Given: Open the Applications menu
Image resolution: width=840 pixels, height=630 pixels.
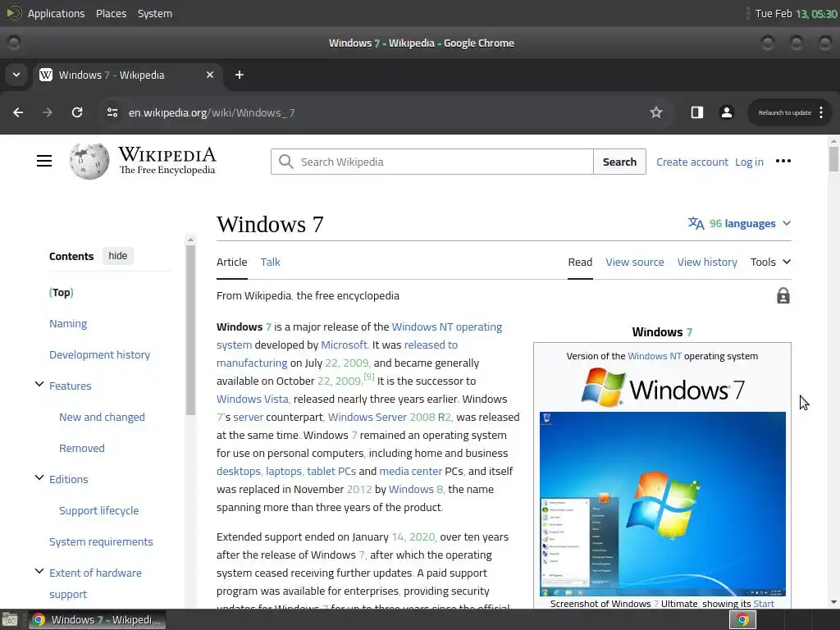Looking at the screenshot, I should 56,13.
